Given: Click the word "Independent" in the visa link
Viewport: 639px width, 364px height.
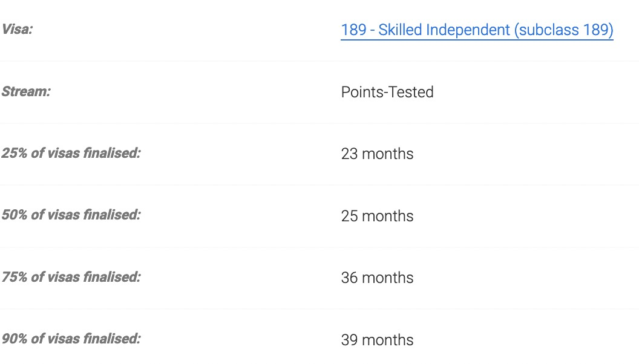Looking at the screenshot, I should tap(468, 30).
